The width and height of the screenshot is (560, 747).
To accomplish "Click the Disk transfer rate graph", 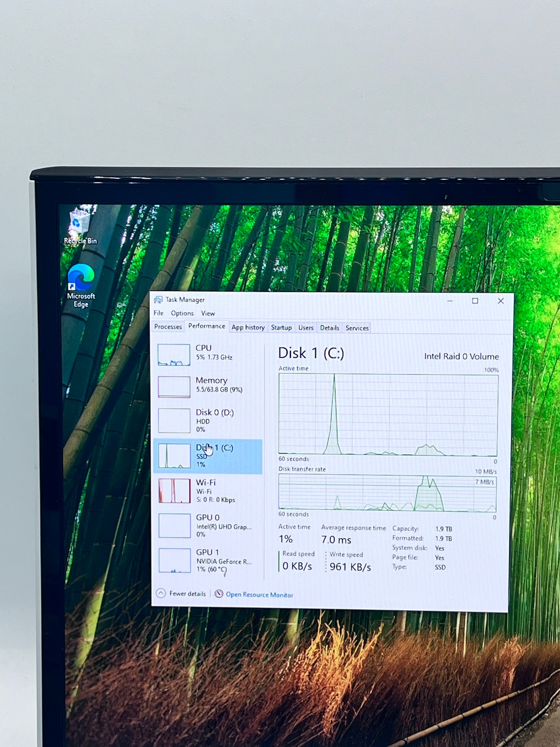I will click(x=387, y=493).
